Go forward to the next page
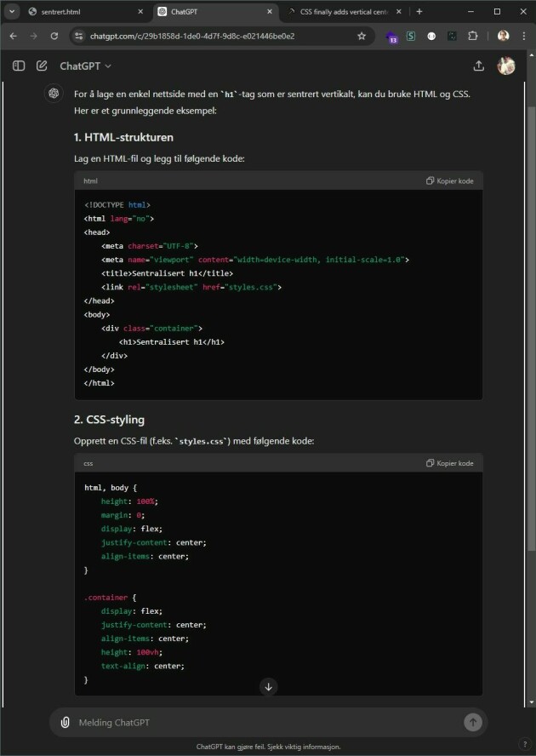 34,36
